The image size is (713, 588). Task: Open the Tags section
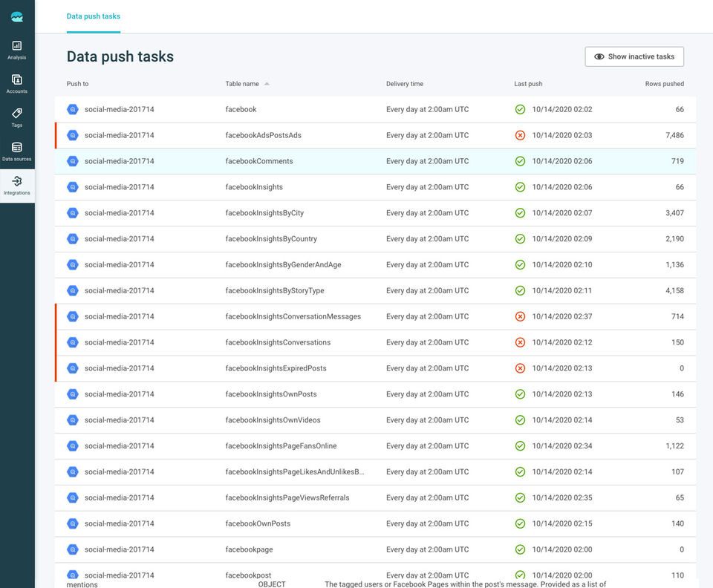pyautogui.click(x=17, y=117)
